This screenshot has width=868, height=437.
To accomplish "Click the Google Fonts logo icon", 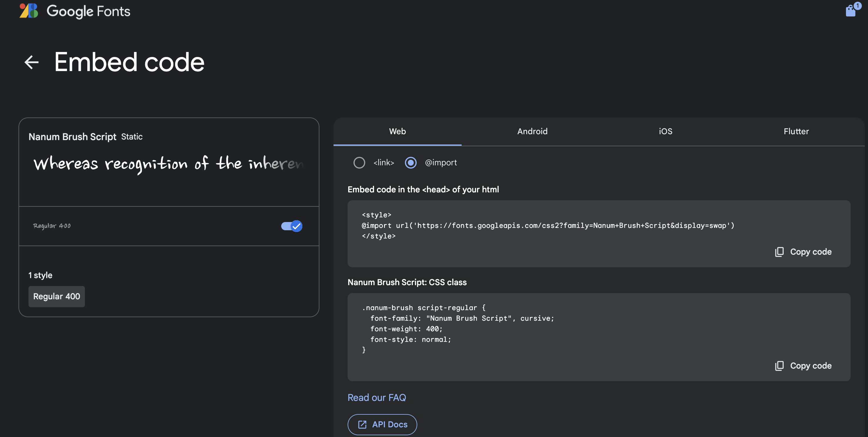I will pyautogui.click(x=29, y=11).
